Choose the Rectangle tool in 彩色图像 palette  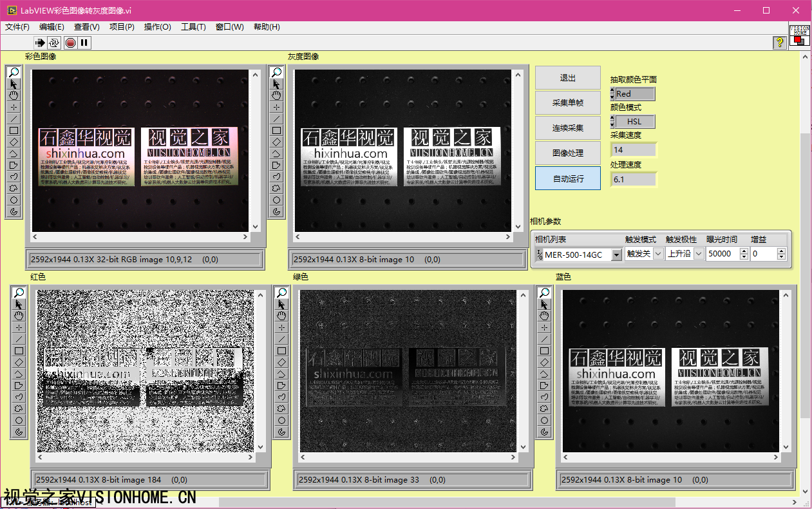point(14,130)
